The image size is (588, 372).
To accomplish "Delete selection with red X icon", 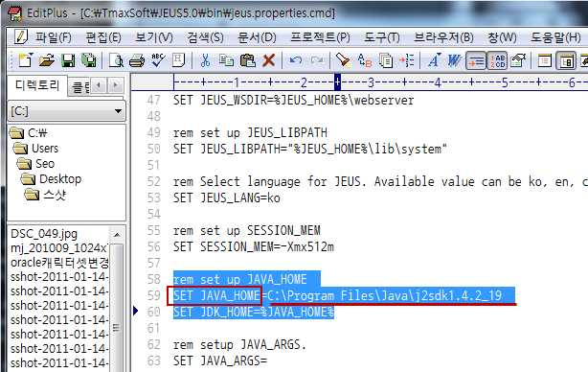I will tap(269, 60).
